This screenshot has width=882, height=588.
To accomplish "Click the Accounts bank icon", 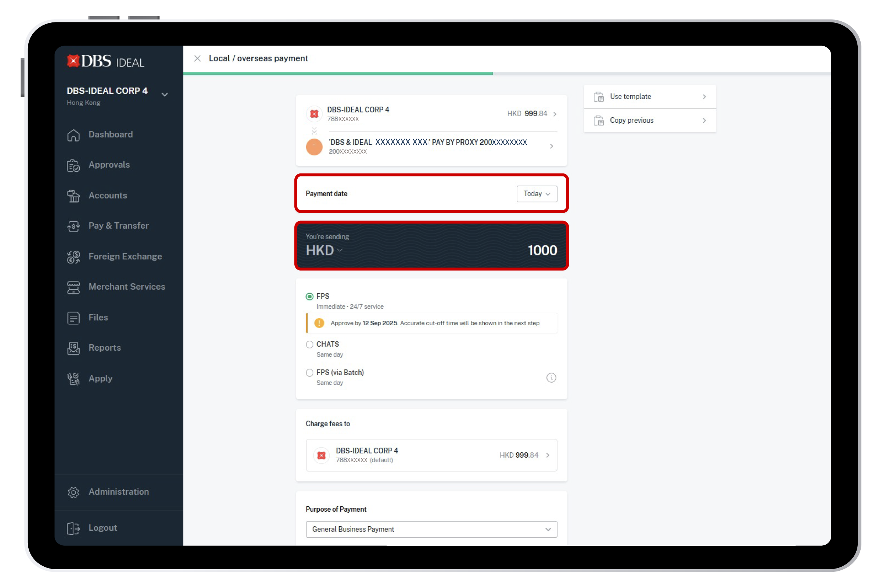I will [73, 196].
